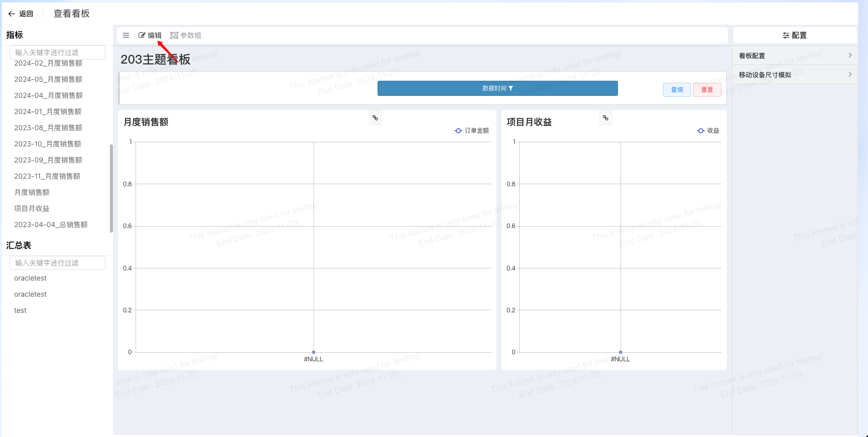Click the link icon on 项目月收益 chart
Viewport: 868px width, 437px height.
pos(605,118)
